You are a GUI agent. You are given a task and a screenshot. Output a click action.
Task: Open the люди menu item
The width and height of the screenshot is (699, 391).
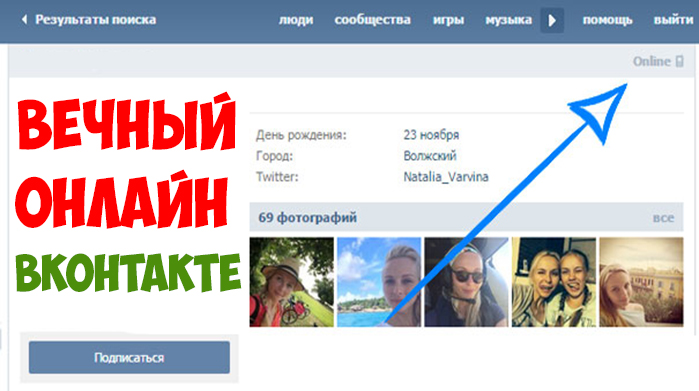pos(296,20)
